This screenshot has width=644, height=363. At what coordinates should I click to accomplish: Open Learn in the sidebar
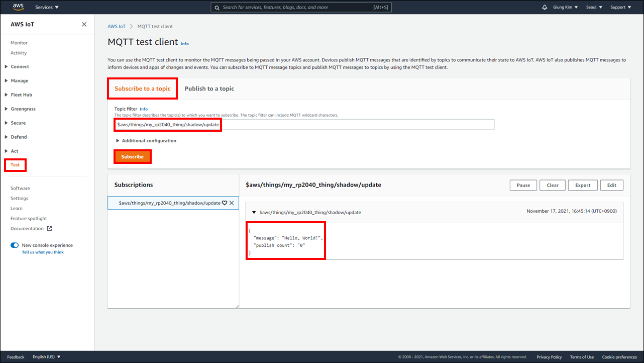[x=17, y=208]
